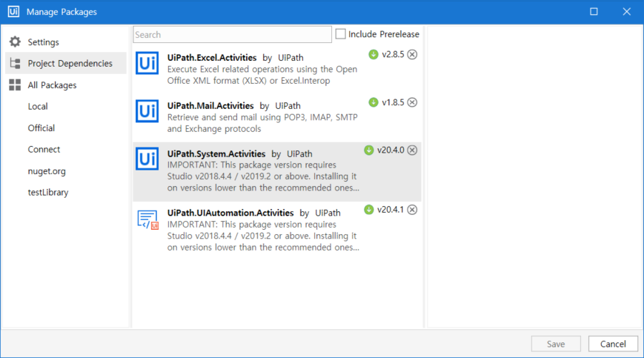Remove UiPath.UIAutomation.Activities with its X icon
The image size is (644, 358).
tap(412, 210)
